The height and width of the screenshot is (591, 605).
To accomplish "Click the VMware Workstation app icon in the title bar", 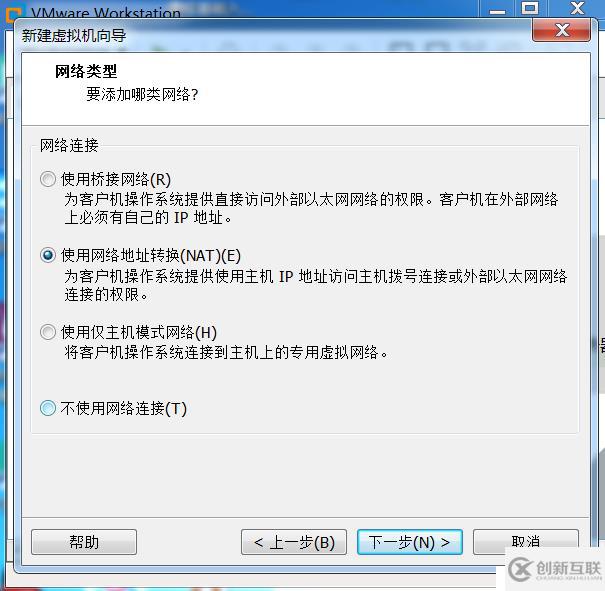I will click(x=15, y=12).
